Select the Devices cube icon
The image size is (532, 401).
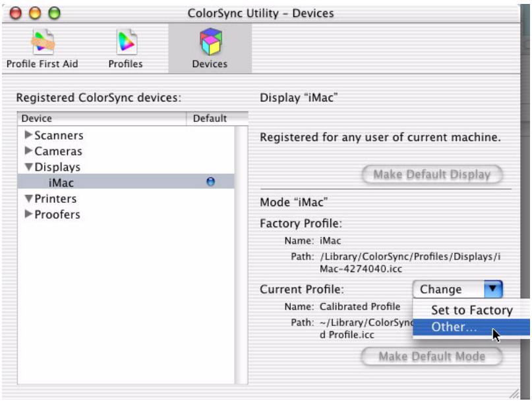tap(209, 43)
